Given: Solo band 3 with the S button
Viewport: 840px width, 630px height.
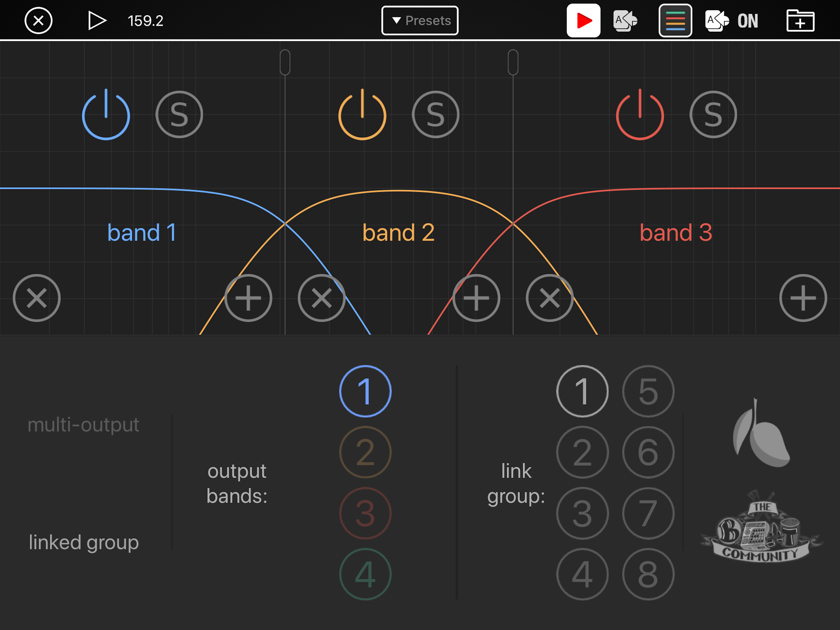Looking at the screenshot, I should (713, 114).
